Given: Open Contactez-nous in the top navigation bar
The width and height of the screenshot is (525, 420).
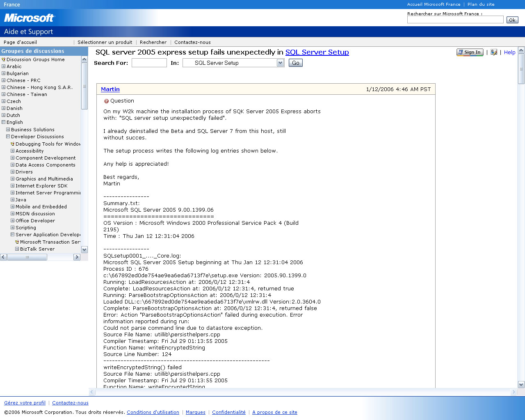Looking at the screenshot, I should point(192,42).
